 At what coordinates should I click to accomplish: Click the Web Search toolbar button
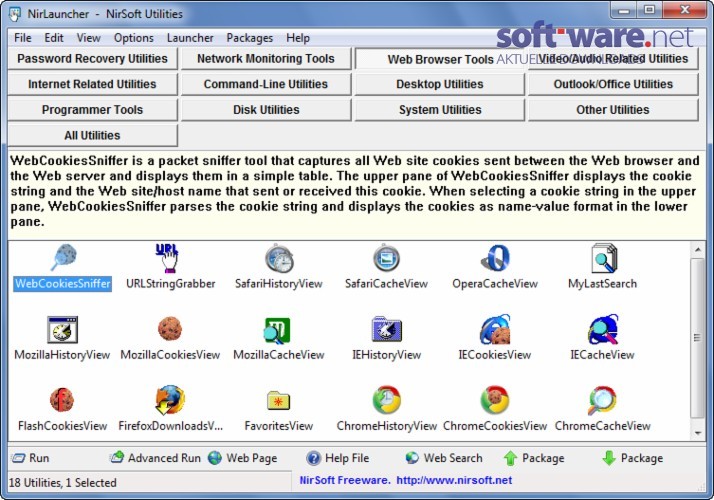pos(444,458)
